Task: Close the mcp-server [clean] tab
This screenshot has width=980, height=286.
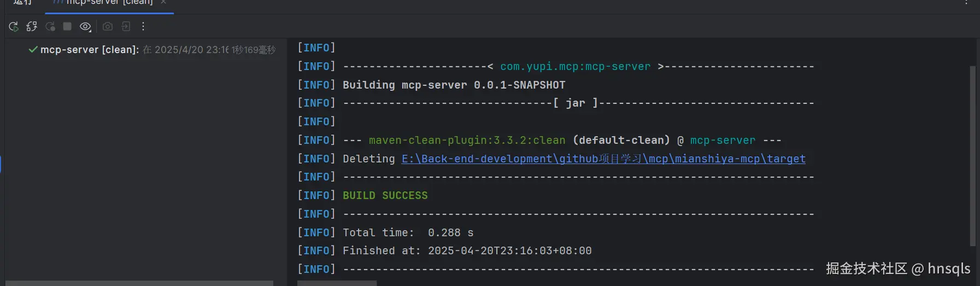Action: (x=163, y=3)
